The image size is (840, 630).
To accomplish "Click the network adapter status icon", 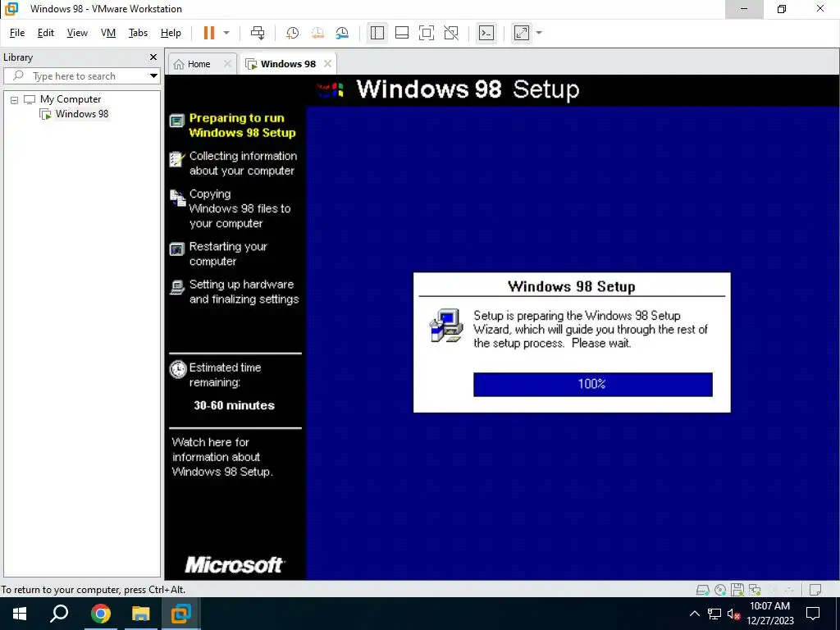I will [x=755, y=590].
